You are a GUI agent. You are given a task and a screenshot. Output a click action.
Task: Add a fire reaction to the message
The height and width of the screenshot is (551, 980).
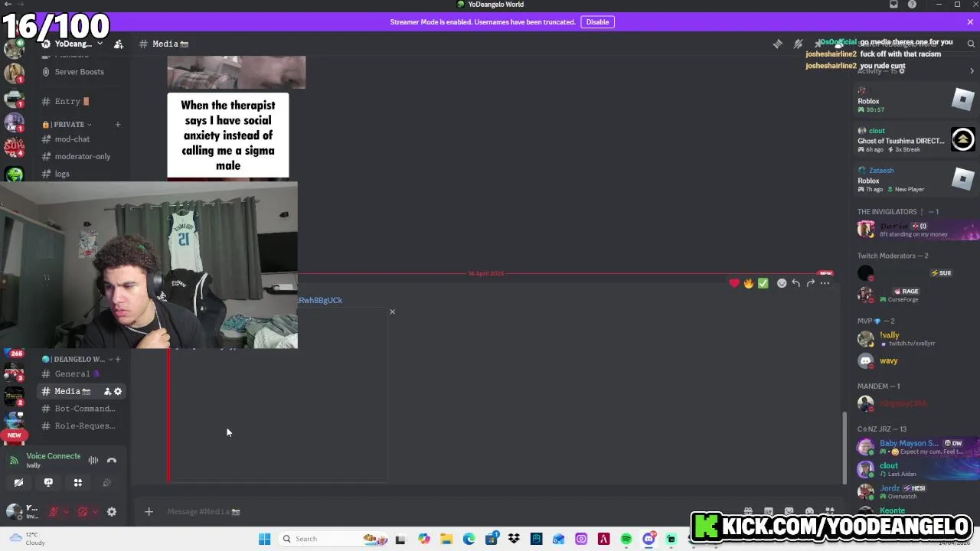tap(749, 283)
